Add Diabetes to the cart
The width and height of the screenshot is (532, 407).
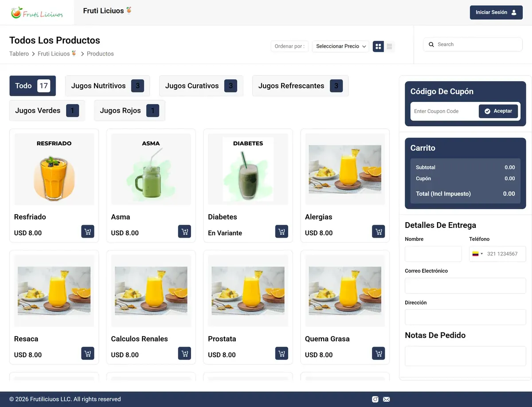tap(282, 231)
